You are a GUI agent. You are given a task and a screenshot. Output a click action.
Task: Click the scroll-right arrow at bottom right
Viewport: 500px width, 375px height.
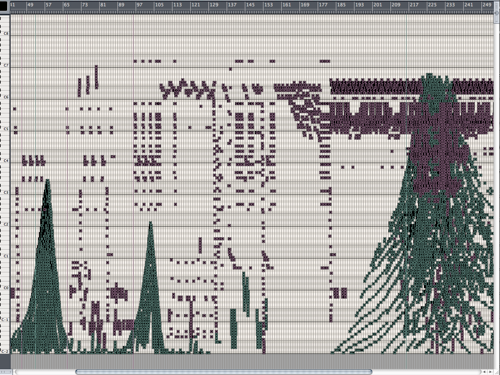click(x=491, y=372)
